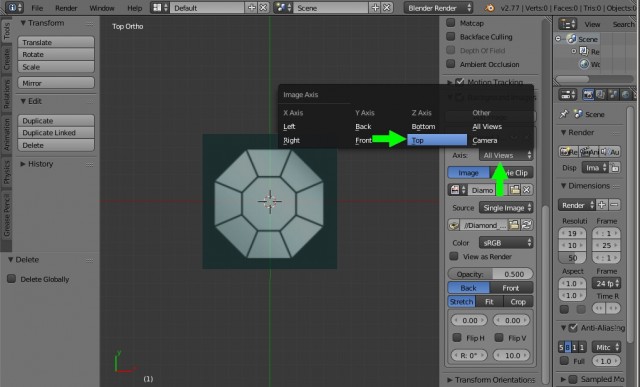Open the Axis All Views dropdown
The image size is (640, 387).
(506, 155)
